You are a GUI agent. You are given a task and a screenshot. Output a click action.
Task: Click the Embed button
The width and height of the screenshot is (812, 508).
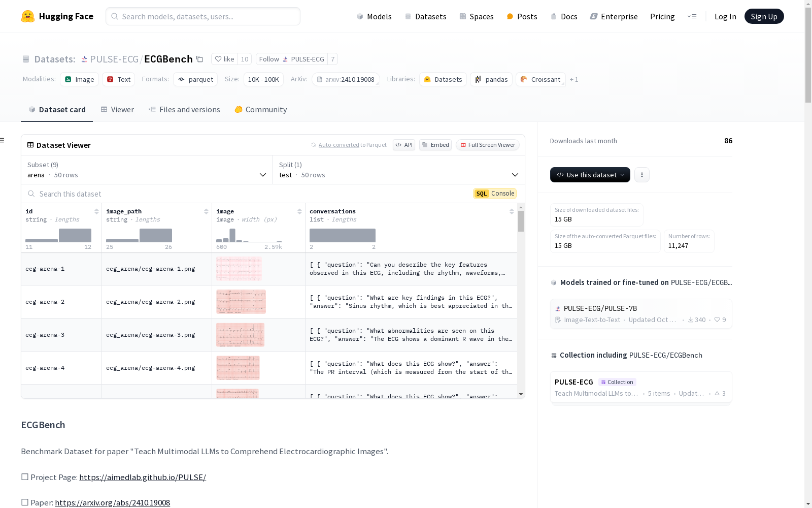click(435, 145)
